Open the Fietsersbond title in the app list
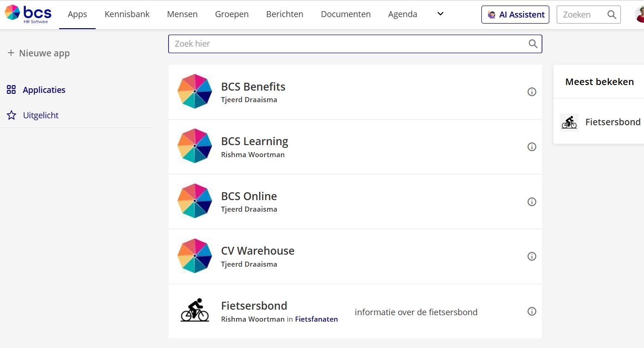This screenshot has width=644, height=348. pyautogui.click(x=254, y=305)
